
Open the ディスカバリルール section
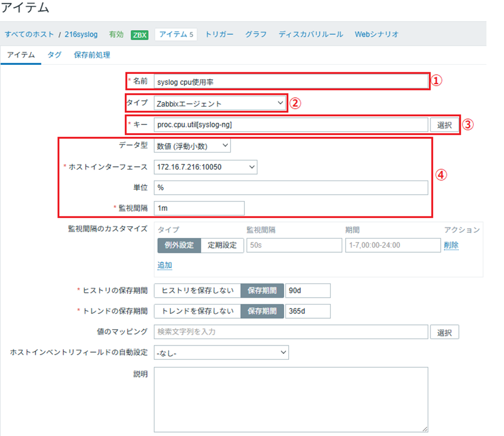point(310,34)
